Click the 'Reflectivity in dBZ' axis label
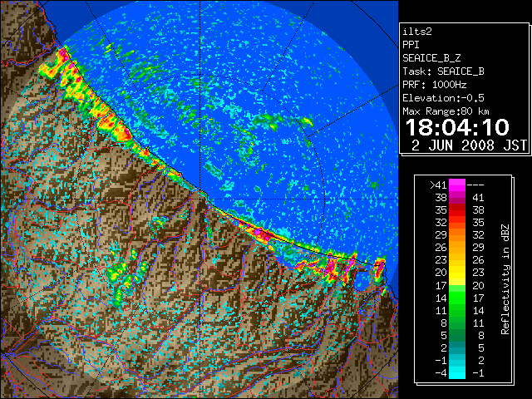The width and height of the screenshot is (532, 399). pyautogui.click(x=505, y=279)
